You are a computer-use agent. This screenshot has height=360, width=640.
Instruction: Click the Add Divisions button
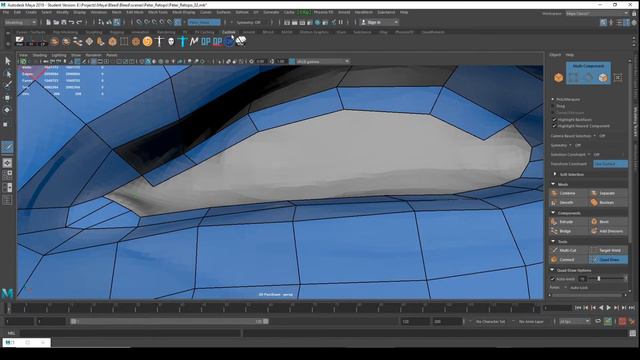click(608, 231)
